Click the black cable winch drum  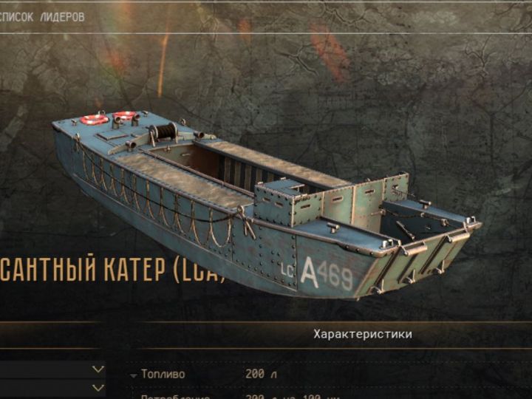166,132
